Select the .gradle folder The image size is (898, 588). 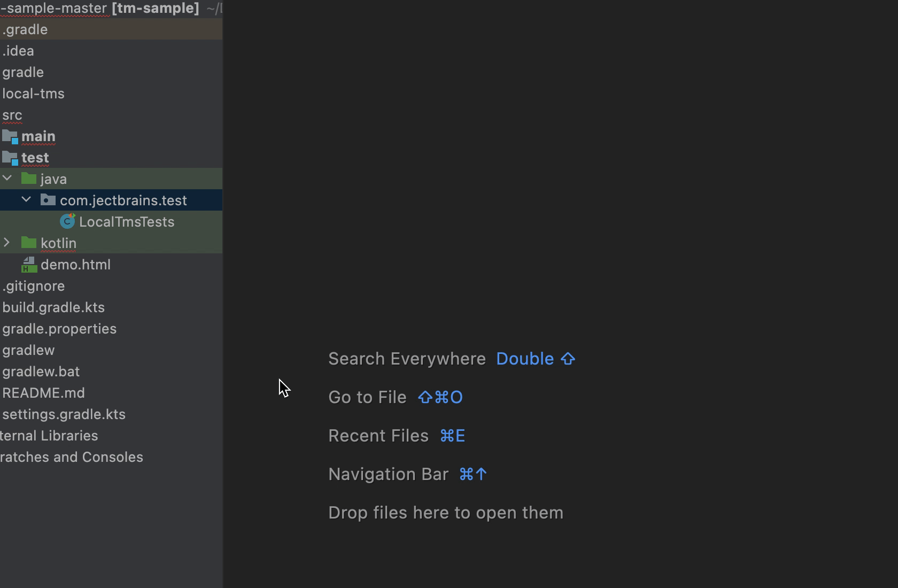(x=25, y=29)
